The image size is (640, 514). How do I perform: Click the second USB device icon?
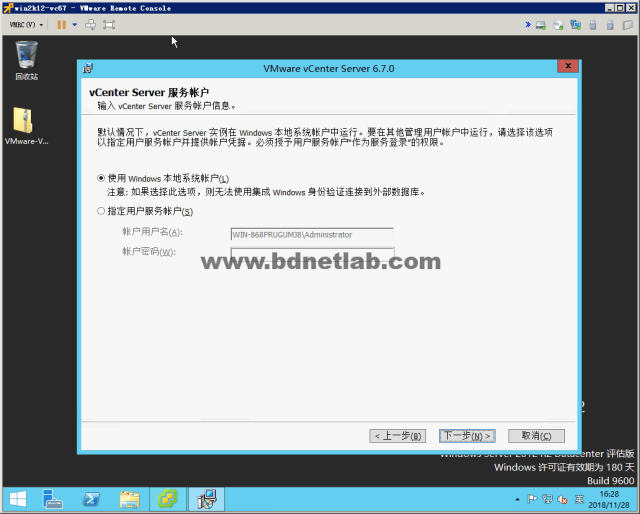(x=610, y=25)
